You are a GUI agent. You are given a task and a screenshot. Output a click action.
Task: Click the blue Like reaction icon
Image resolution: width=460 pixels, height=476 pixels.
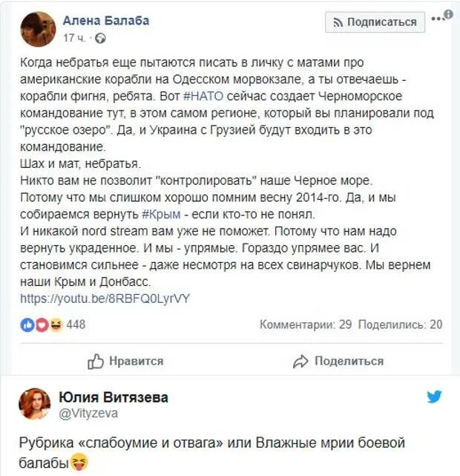[x=27, y=325]
